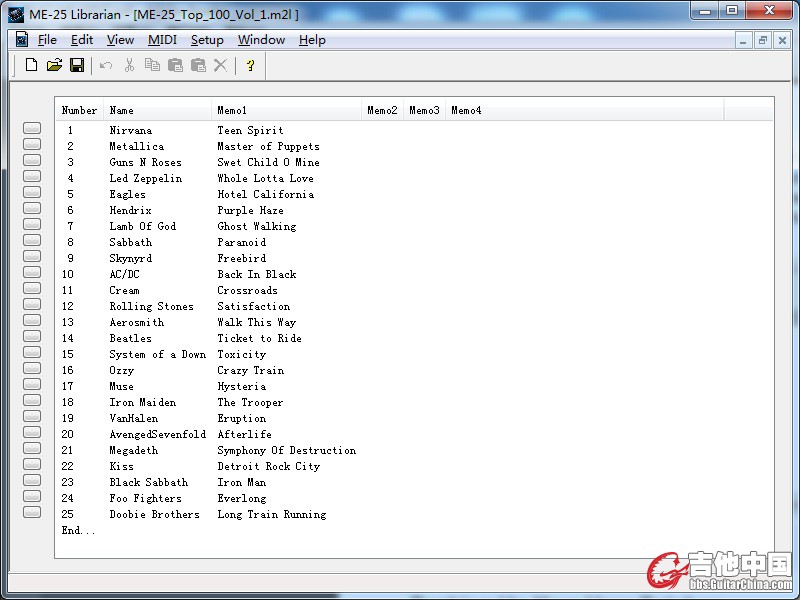This screenshot has height=600, width=800.
Task: Open a library file from disk
Action: [x=54, y=65]
